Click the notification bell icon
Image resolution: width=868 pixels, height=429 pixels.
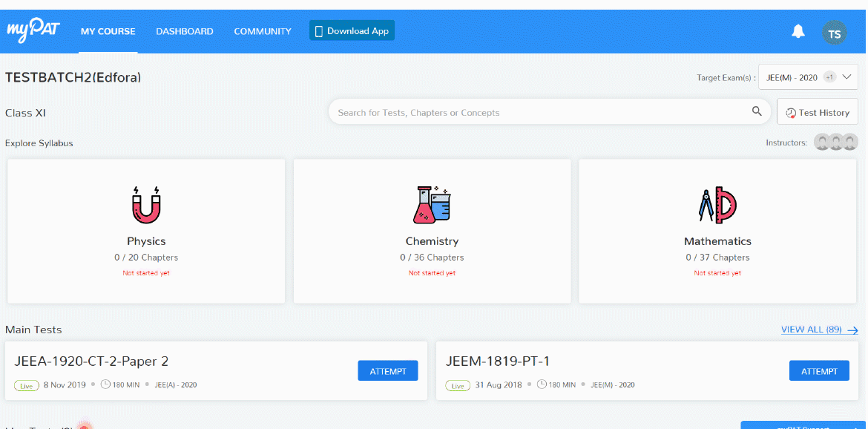click(798, 30)
